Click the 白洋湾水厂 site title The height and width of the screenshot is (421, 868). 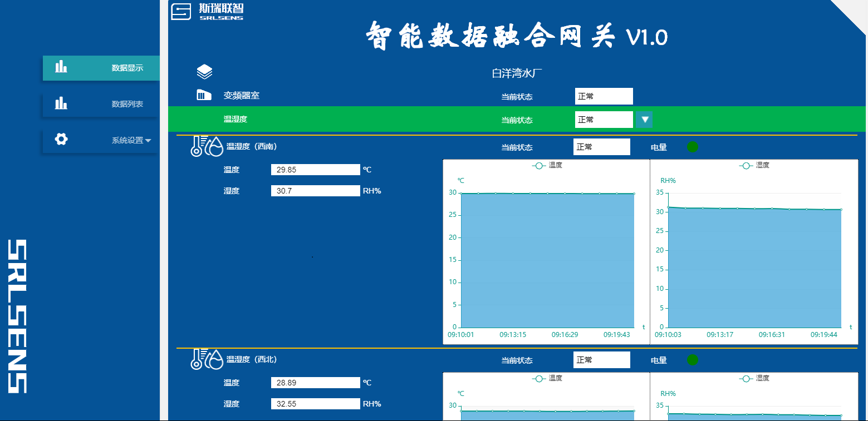(517, 73)
